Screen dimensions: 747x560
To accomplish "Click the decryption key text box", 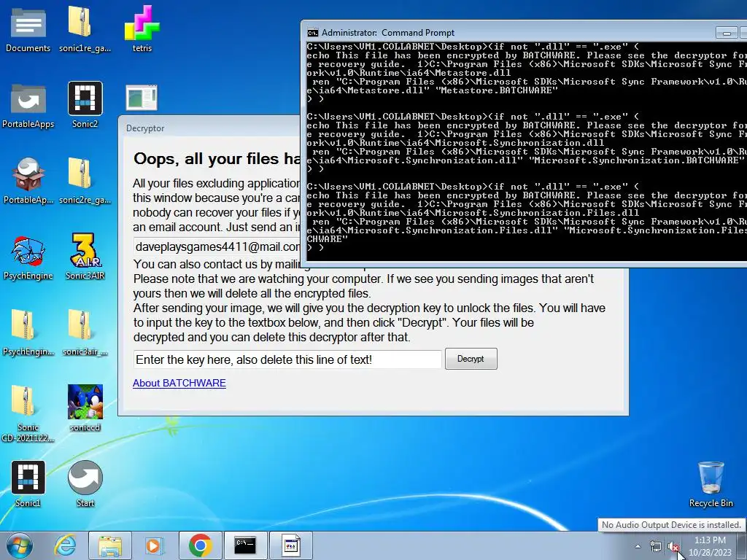I will coord(287,359).
